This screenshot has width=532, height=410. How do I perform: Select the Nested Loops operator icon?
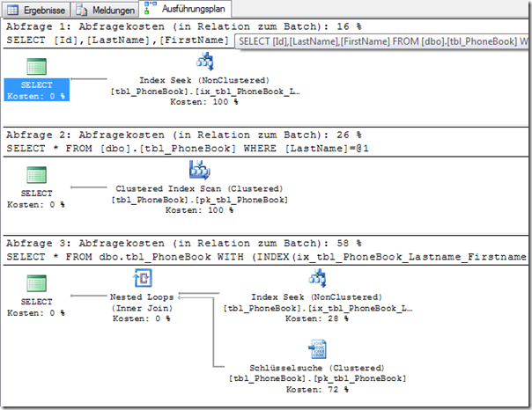point(143,278)
